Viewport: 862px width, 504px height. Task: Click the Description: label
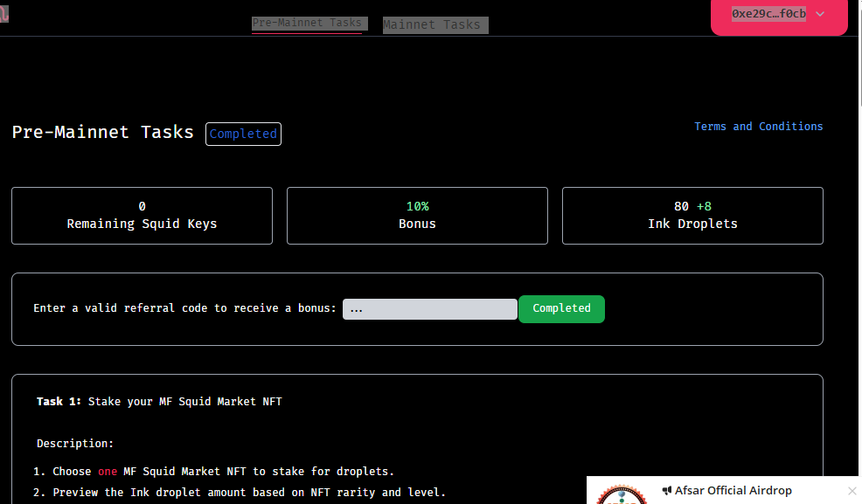click(75, 444)
